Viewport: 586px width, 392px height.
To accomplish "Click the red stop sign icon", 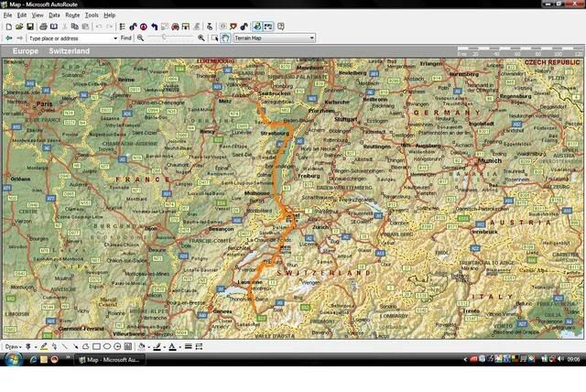I will [144, 27].
